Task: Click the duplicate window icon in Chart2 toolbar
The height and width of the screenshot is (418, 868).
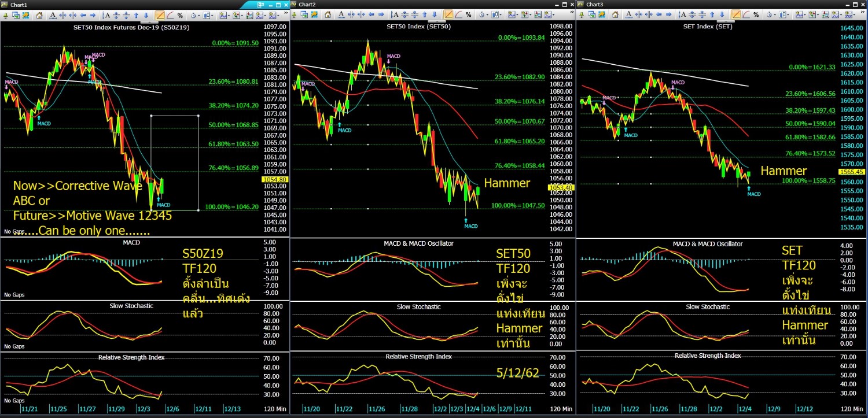Action: point(306,15)
